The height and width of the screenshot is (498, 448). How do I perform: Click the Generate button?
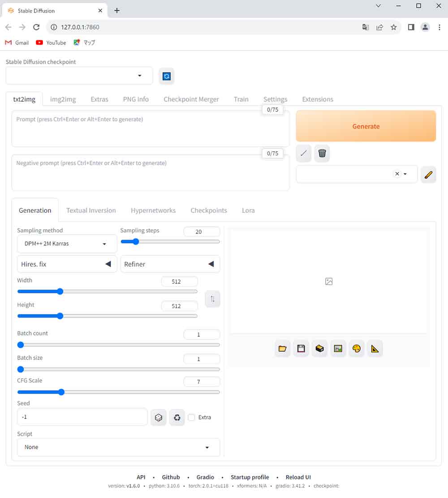click(x=366, y=126)
